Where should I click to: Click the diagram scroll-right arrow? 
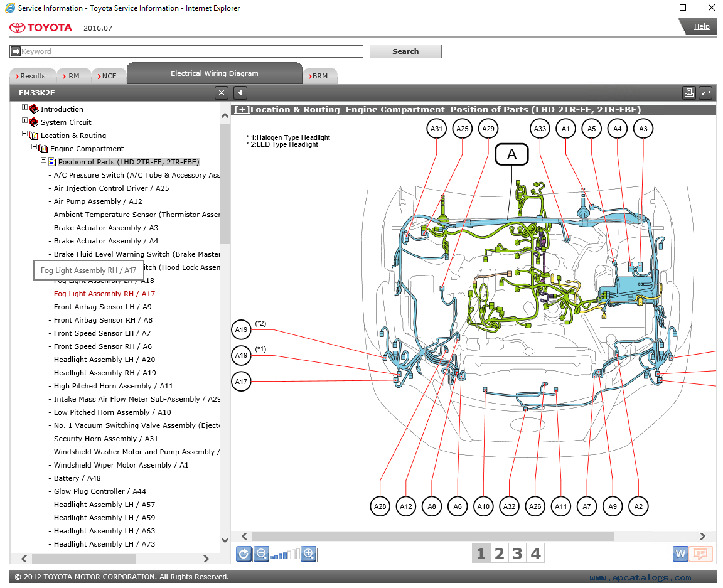pos(702,536)
